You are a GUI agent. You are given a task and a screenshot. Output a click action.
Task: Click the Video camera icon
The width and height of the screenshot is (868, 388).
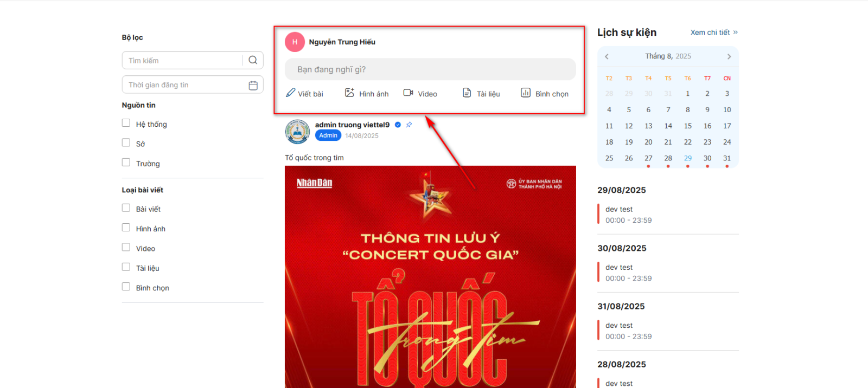pos(409,93)
